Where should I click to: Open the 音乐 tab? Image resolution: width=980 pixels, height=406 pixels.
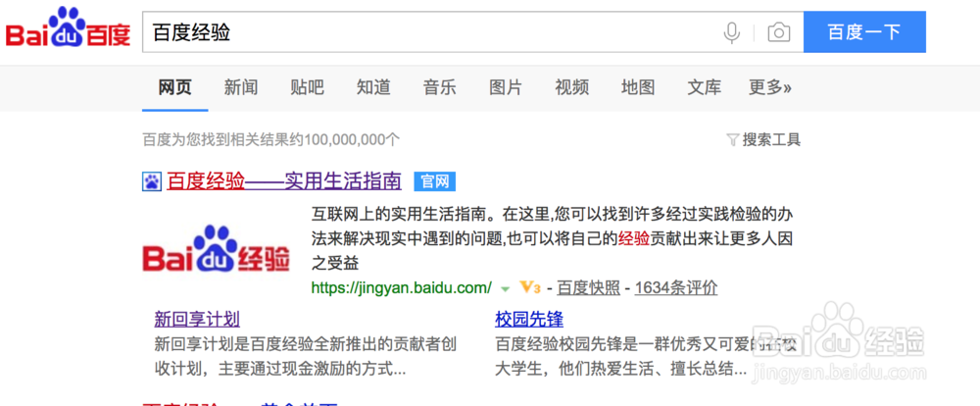coord(439,87)
